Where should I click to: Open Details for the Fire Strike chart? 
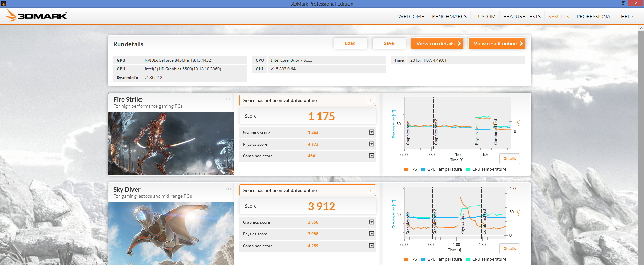(x=509, y=159)
